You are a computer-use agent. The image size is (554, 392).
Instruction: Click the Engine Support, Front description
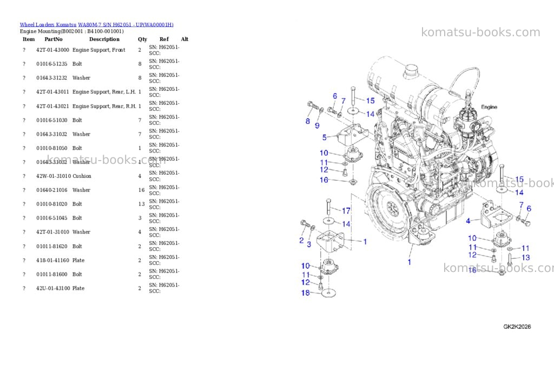coord(98,50)
